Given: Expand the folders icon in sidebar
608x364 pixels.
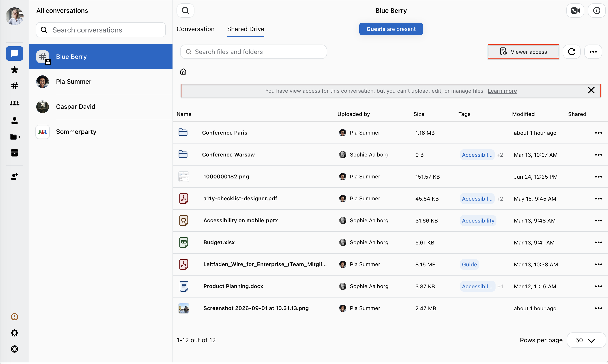Looking at the screenshot, I should [x=15, y=137].
